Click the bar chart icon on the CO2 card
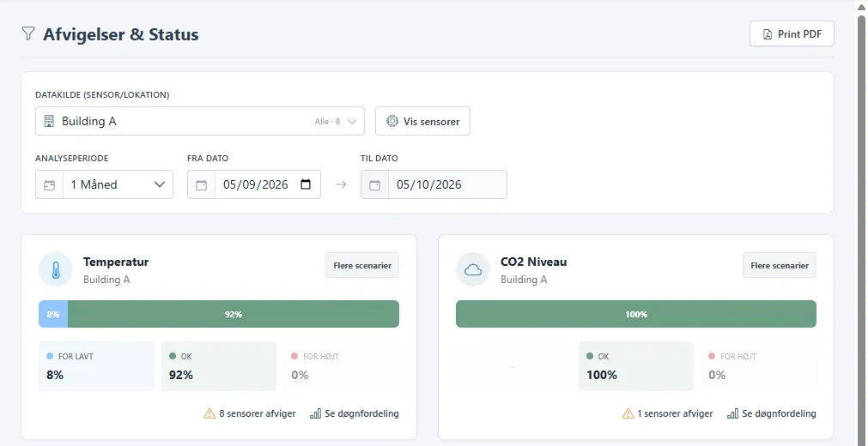This screenshot has height=446, width=868. tap(733, 413)
